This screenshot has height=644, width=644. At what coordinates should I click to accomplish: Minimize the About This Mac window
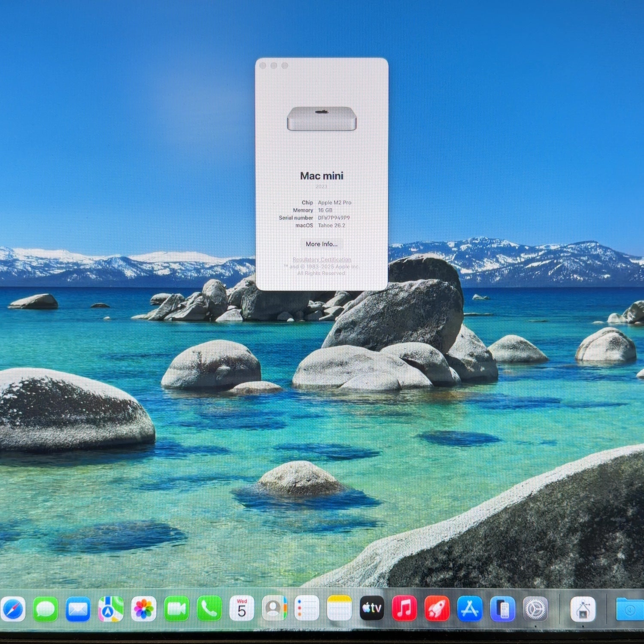[x=273, y=66]
